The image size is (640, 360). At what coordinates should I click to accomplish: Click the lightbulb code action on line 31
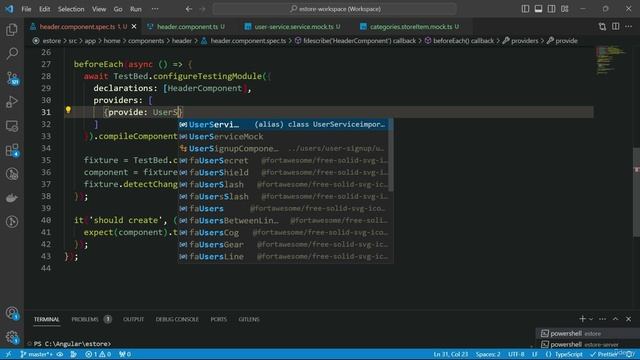(x=68, y=110)
